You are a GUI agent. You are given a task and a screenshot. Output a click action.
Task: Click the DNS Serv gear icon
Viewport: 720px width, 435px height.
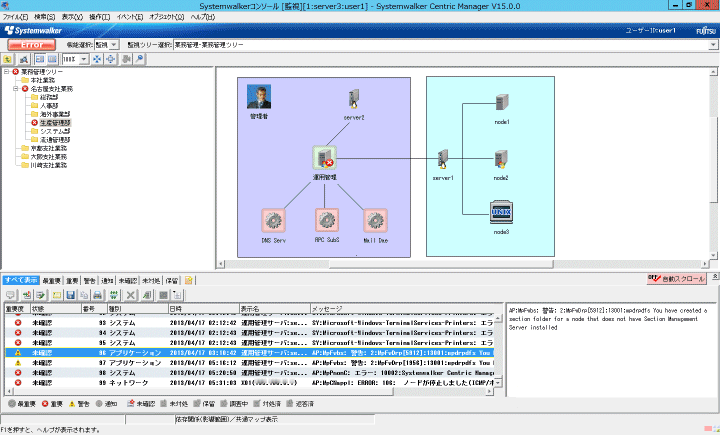coord(273,220)
